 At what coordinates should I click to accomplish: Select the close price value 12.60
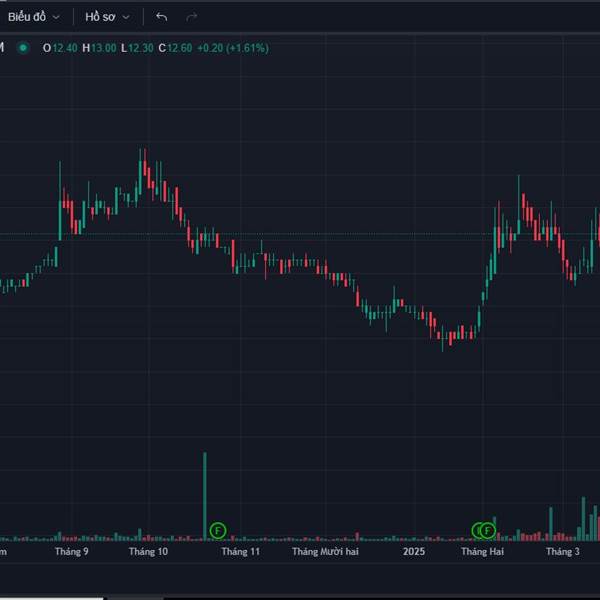[179, 48]
